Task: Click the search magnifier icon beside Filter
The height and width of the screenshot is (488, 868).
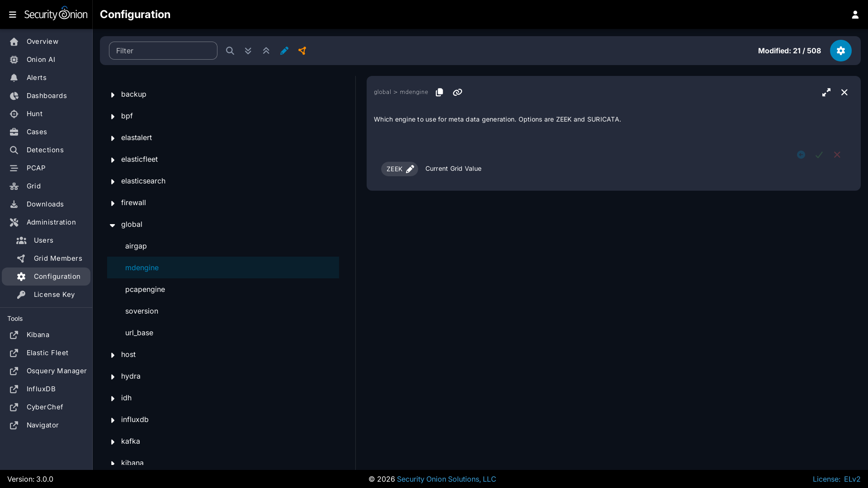Action: click(230, 51)
